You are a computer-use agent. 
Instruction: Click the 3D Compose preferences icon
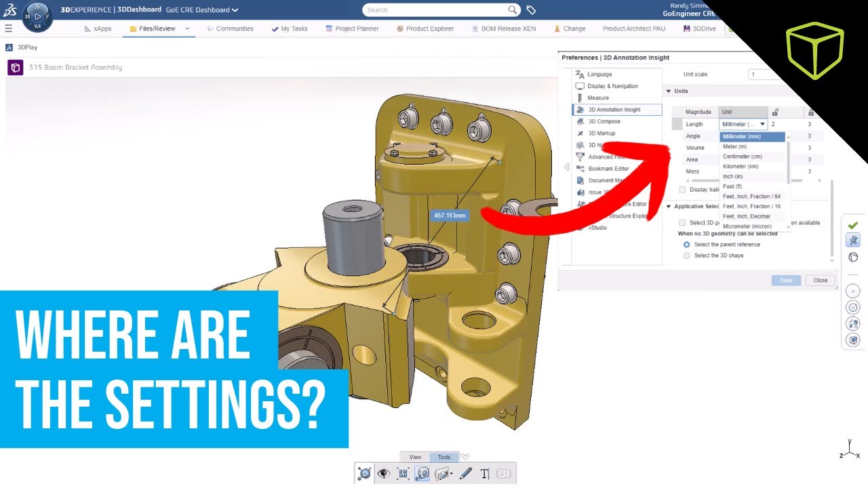click(580, 121)
